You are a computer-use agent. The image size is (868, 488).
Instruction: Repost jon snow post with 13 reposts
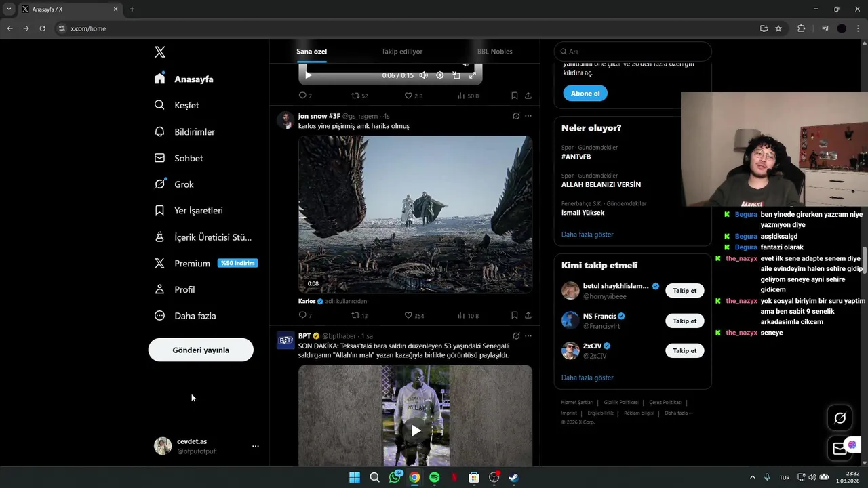pos(359,315)
